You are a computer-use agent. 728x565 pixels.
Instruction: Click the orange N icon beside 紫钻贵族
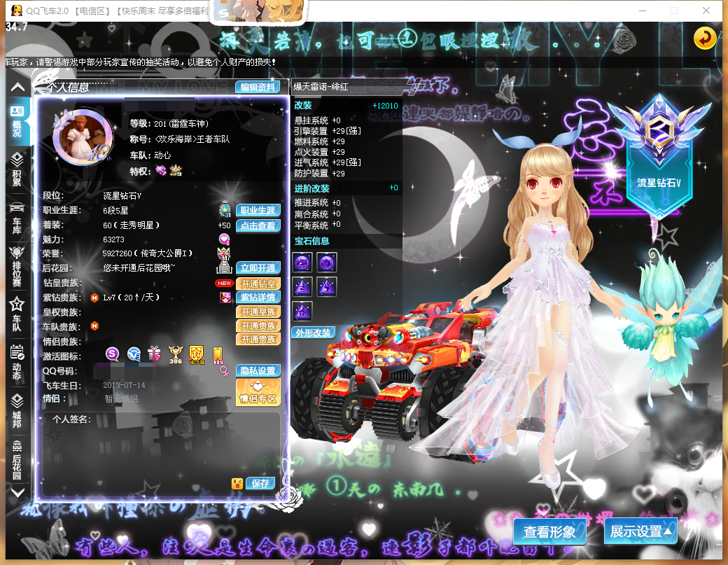(94, 298)
